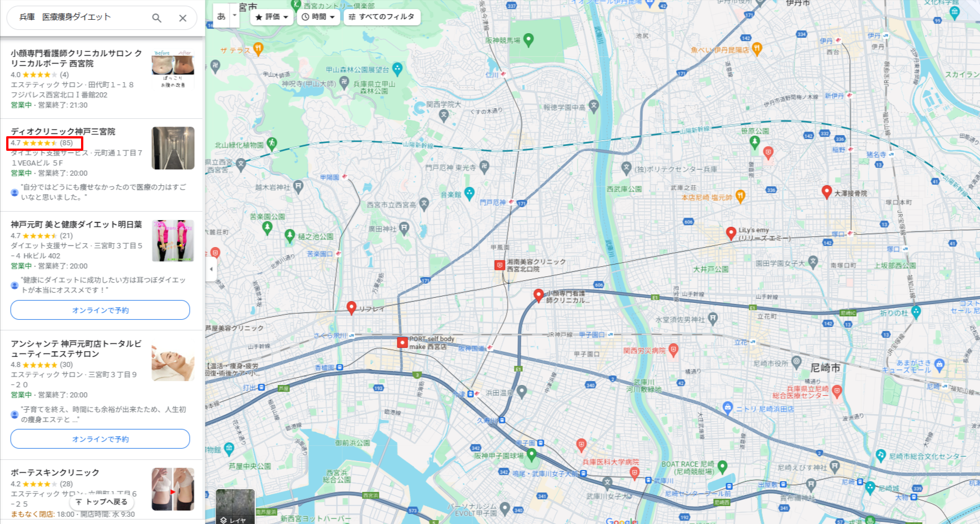Click 廣田神社 shrine icon
Viewport: 980px width, 524px height.
click(x=404, y=227)
